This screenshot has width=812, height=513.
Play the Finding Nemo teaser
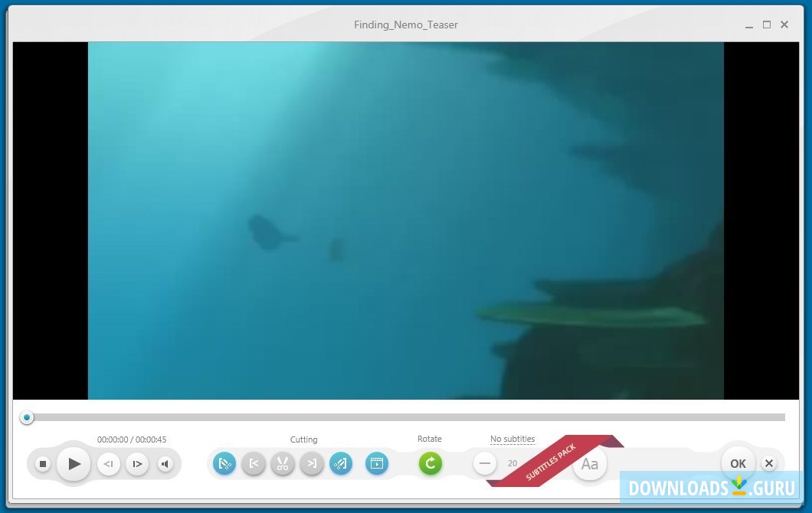(74, 464)
